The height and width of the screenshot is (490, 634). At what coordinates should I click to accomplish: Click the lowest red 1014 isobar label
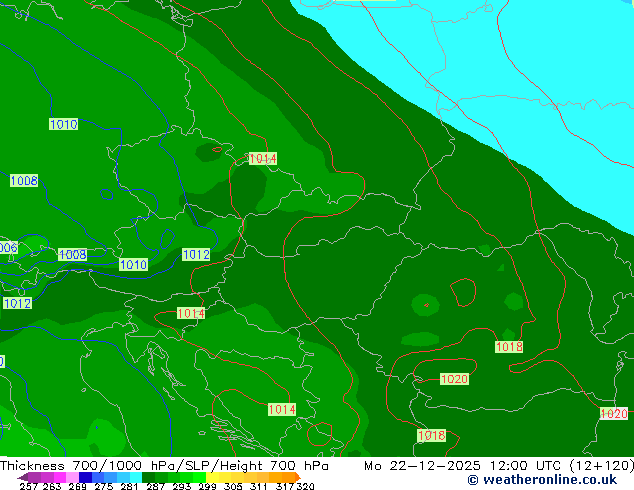click(x=282, y=410)
